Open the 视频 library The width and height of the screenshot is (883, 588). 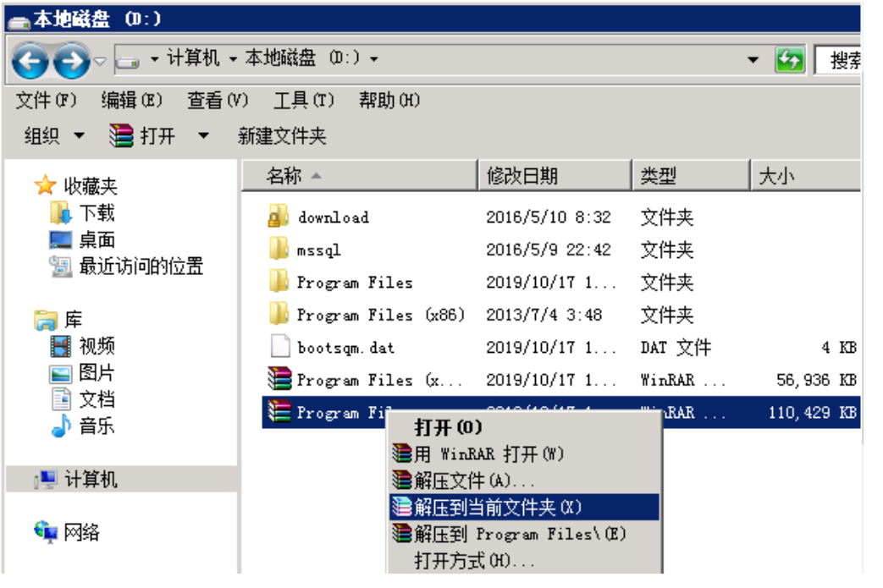[x=97, y=346]
